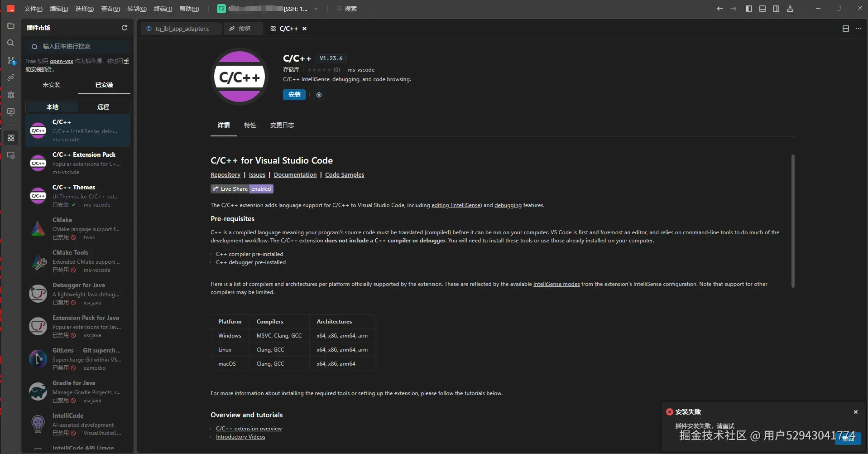Open the Documentation link
The image size is (868, 454).
295,175
